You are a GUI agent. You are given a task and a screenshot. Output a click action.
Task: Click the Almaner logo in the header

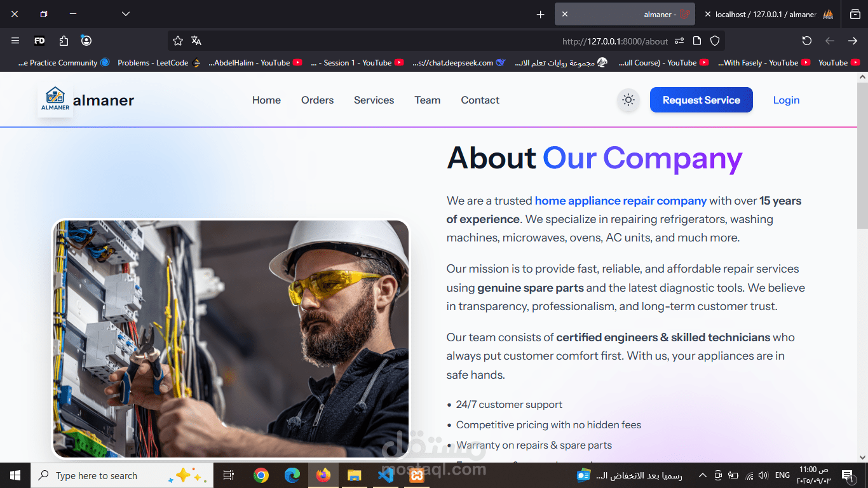pyautogui.click(x=55, y=100)
